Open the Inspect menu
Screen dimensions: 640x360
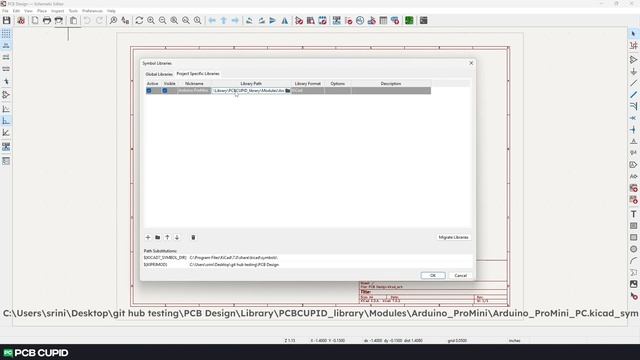pyautogui.click(x=58, y=11)
